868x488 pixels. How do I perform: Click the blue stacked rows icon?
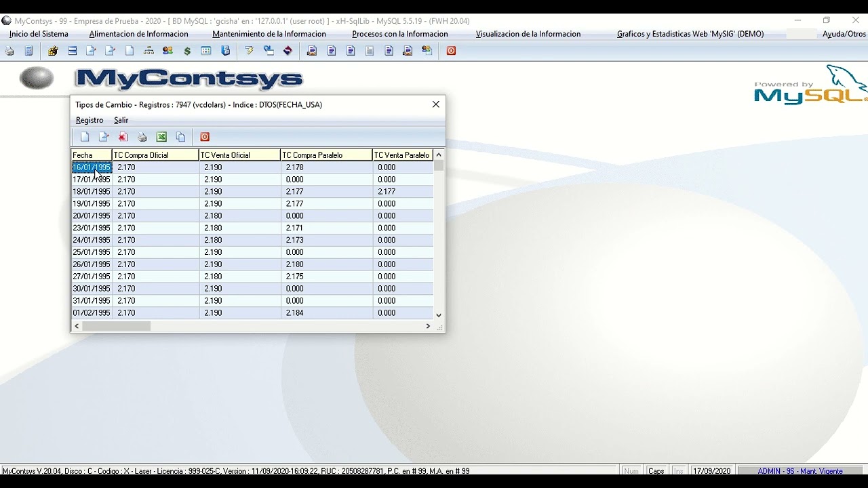[73, 51]
